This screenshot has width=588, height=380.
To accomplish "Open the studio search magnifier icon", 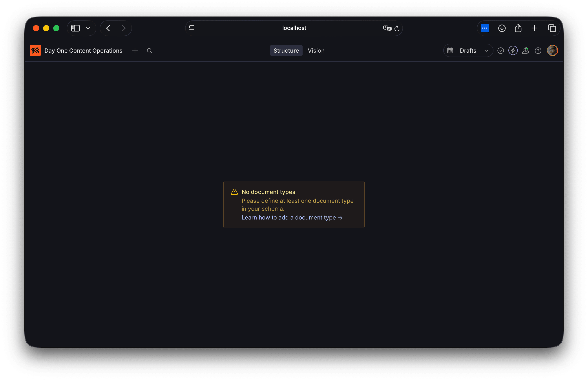I will tap(150, 51).
